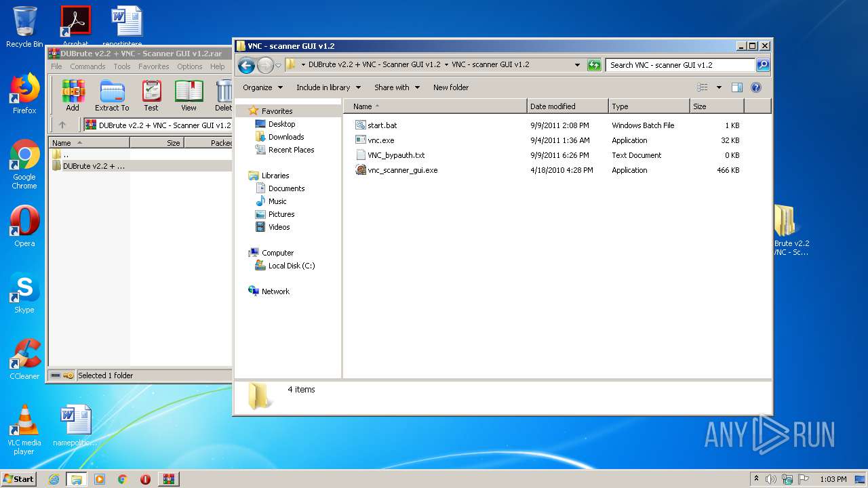Click the clock in system tray

tap(833, 479)
